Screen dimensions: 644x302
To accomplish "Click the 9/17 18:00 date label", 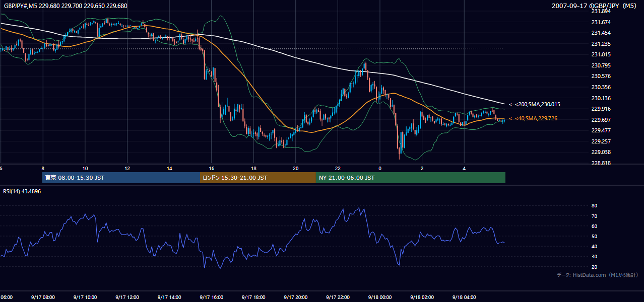I will [253, 297].
